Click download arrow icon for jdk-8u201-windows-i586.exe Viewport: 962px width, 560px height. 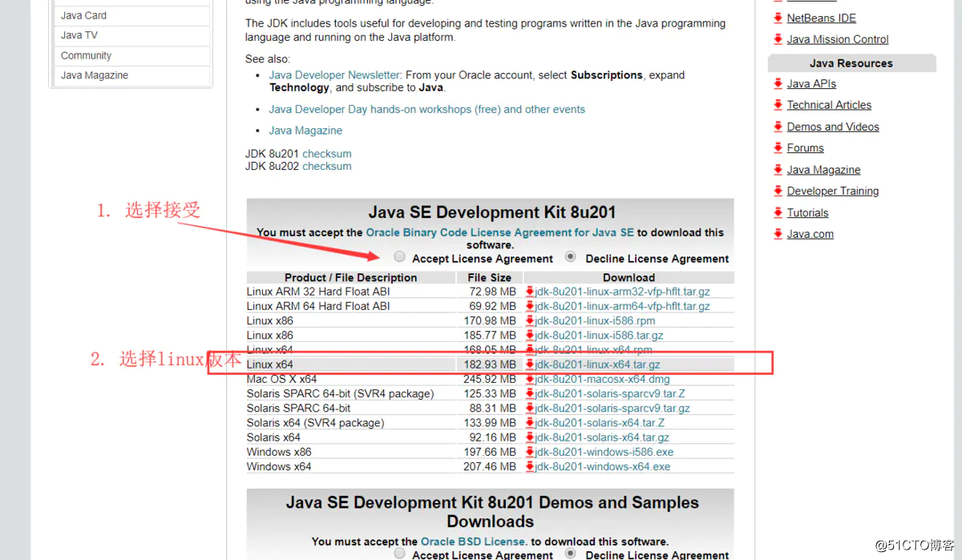530,452
